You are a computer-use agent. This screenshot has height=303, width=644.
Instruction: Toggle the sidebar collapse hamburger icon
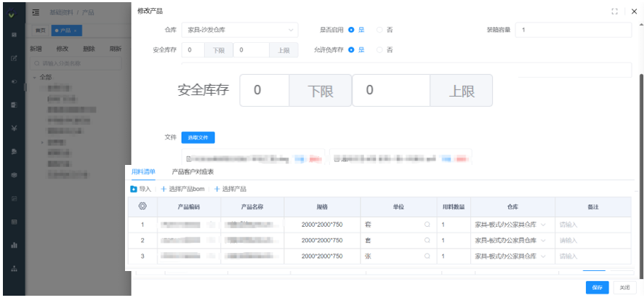(36, 13)
